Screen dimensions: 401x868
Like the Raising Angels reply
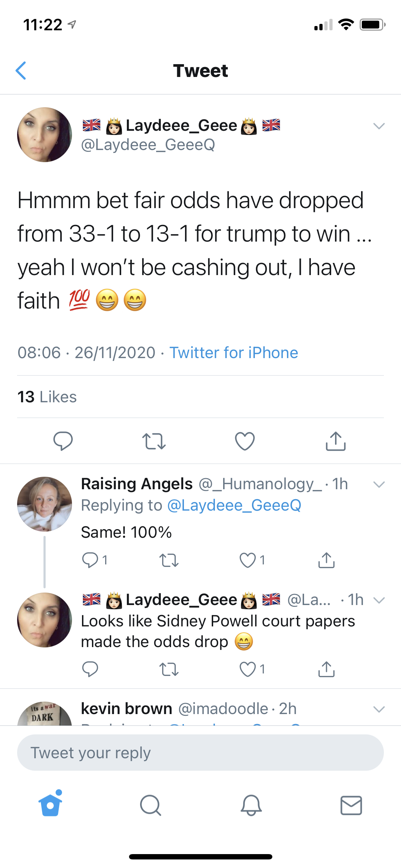click(x=248, y=560)
